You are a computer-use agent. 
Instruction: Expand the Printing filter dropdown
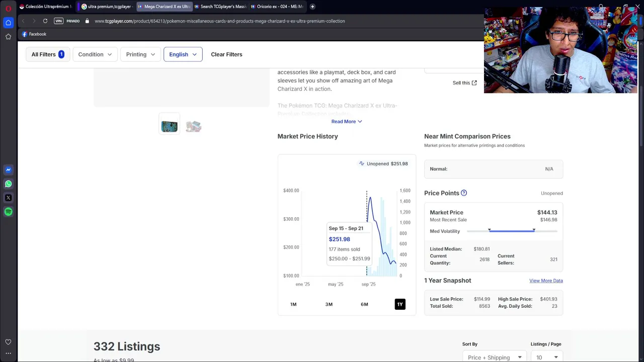point(141,54)
